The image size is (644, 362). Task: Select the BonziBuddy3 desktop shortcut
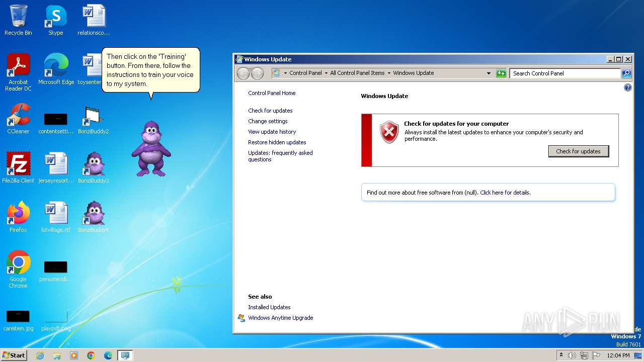click(94, 168)
